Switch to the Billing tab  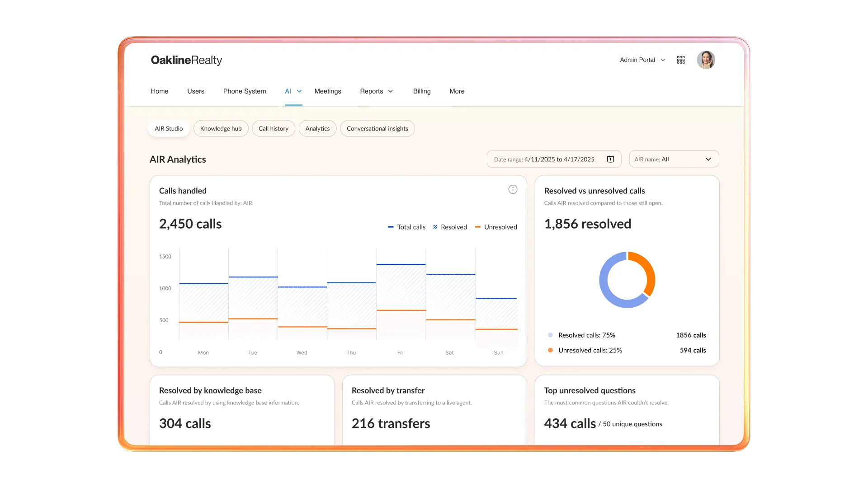pos(421,91)
